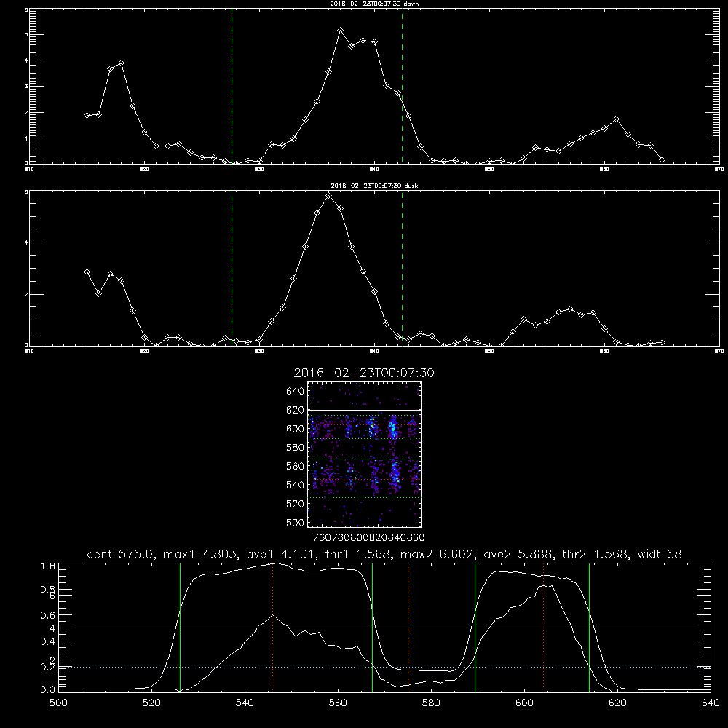Click x-axis label 580 of bottom plot
The height and width of the screenshot is (728, 728).
431,703
